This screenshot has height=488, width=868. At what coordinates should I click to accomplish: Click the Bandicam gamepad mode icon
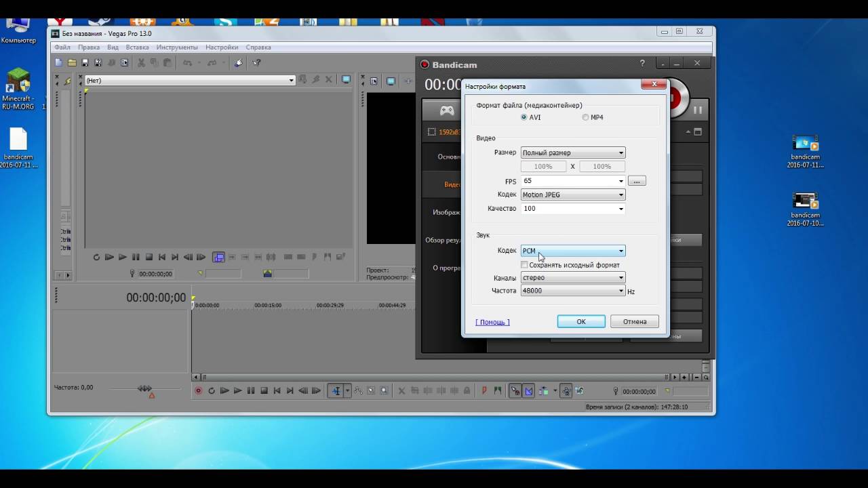click(447, 110)
